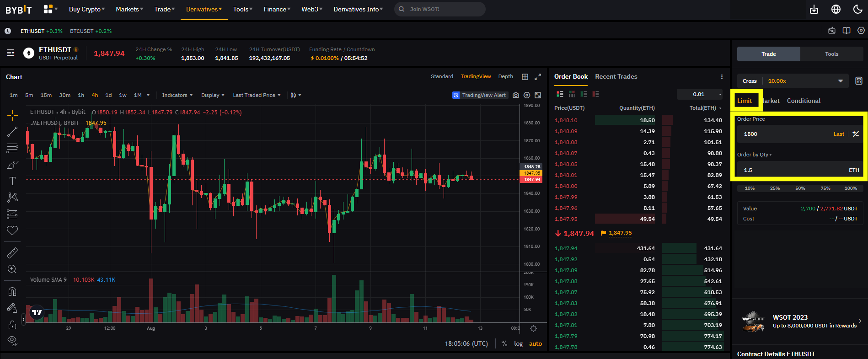
Task: Toggle stay in drawing mode
Action: click(12, 308)
